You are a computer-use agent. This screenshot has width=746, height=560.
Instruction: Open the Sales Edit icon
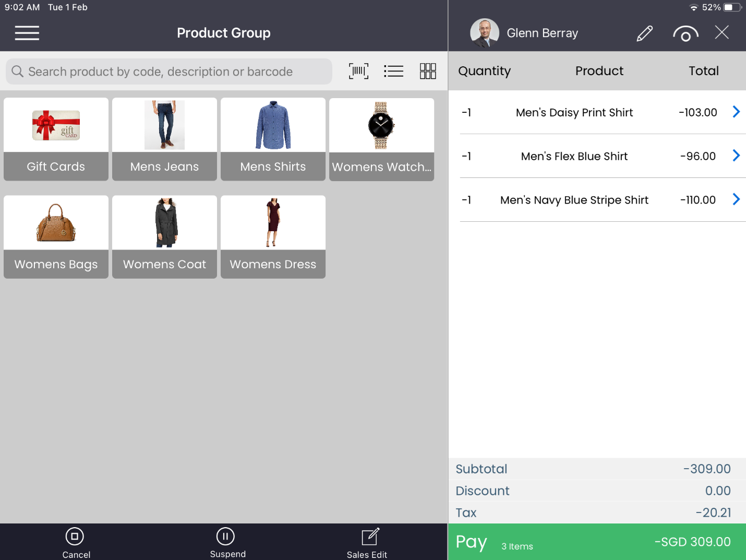point(368,542)
